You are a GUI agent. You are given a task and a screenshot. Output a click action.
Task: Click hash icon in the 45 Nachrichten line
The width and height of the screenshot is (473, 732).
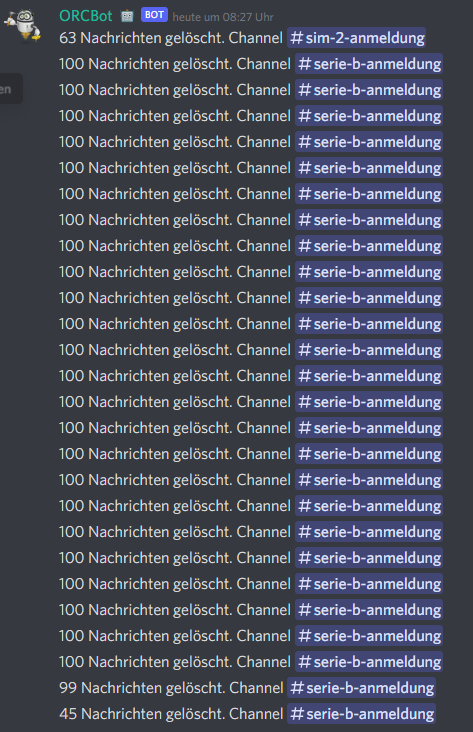297,714
